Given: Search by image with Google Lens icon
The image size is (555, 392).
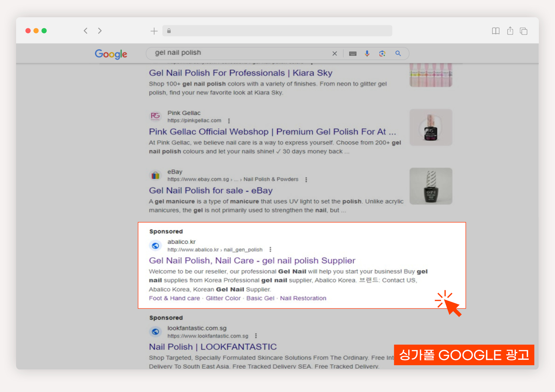Looking at the screenshot, I should pos(382,53).
